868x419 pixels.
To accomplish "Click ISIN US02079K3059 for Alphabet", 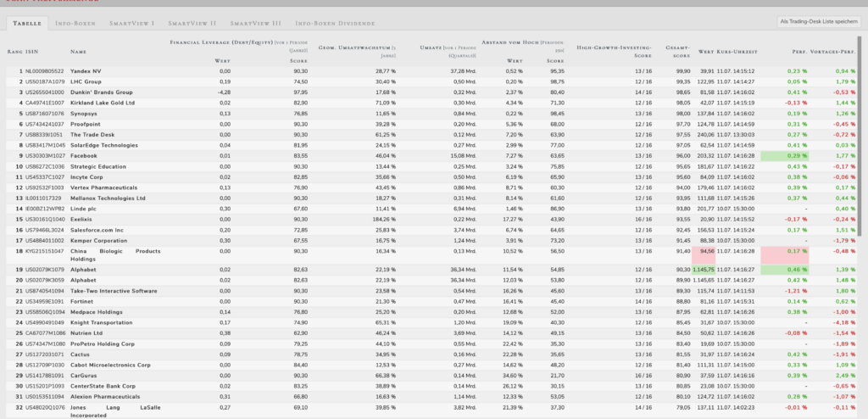I will pyautogui.click(x=45, y=281).
